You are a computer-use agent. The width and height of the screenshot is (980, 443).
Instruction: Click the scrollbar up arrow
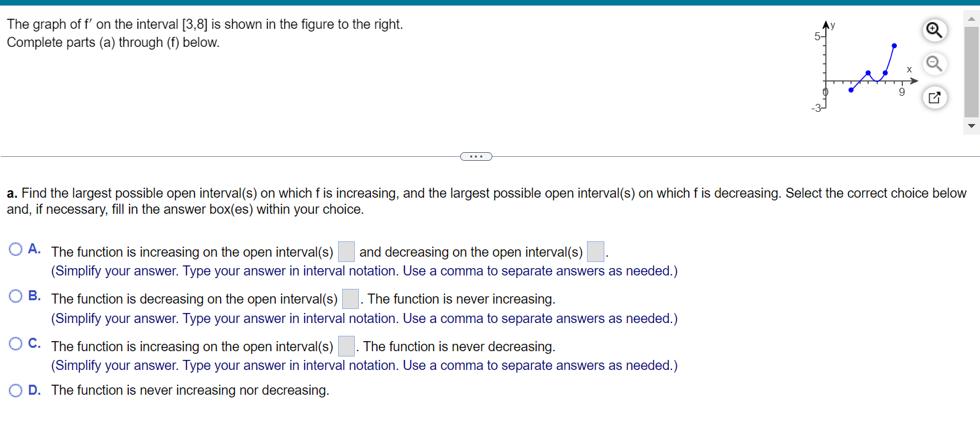971,19
